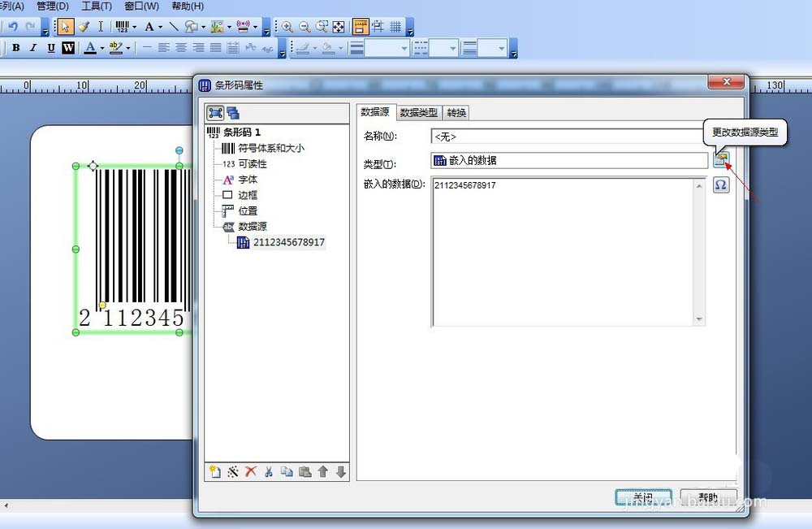This screenshot has width=812, height=529.
Task: Click the text object 'A' tool
Action: 149,27
